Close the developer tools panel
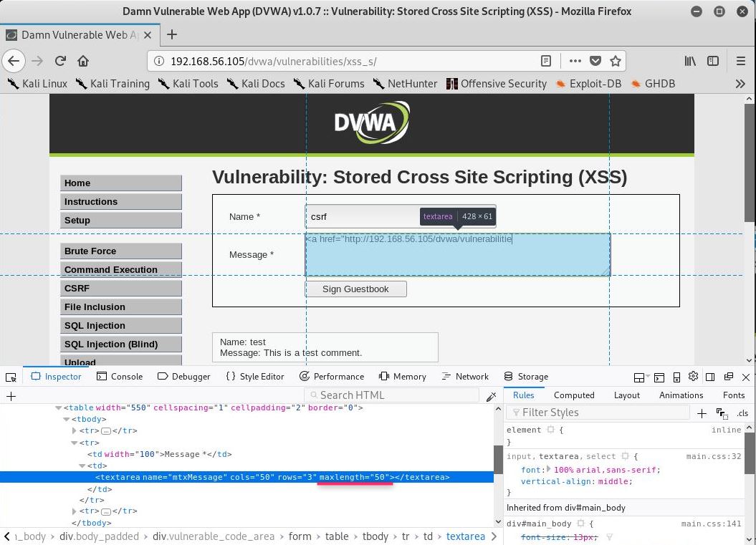Viewport: 756px width, 545px height. click(746, 377)
